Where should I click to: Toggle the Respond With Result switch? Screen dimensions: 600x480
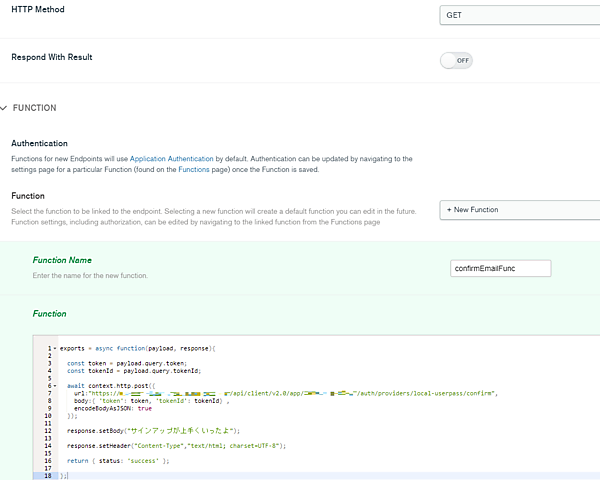coord(456,60)
